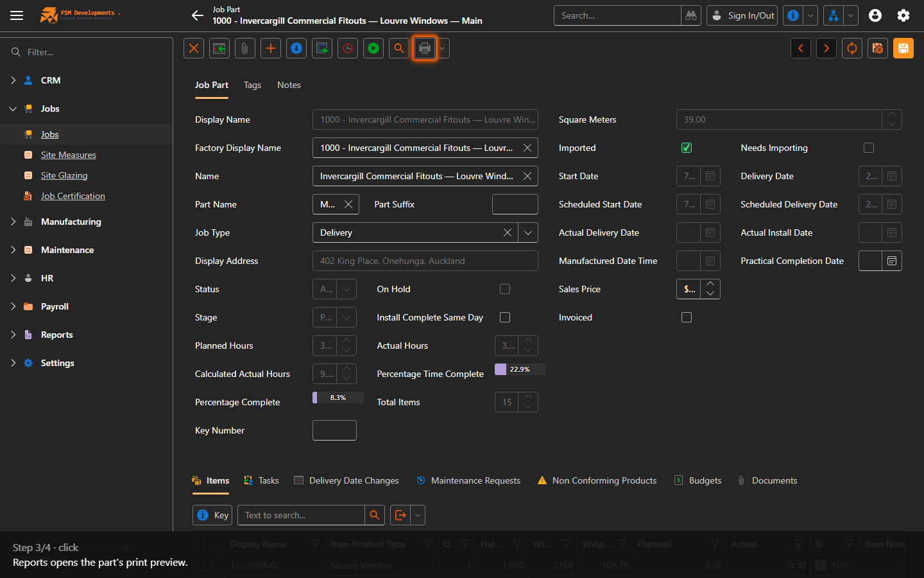This screenshot has width=924, height=578.
Task: Click the list export icon with green arrow
Action: 322,48
